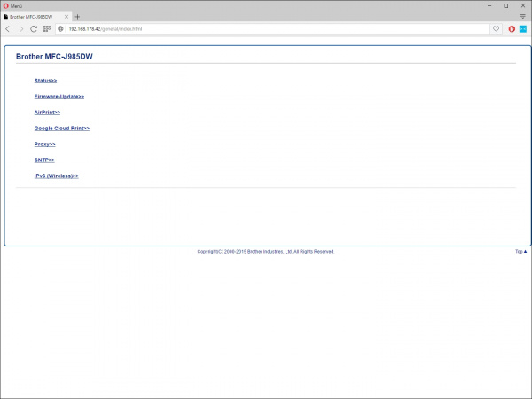Open the Speed Dial grid icon
The height and width of the screenshot is (399, 532).
tap(47, 28)
